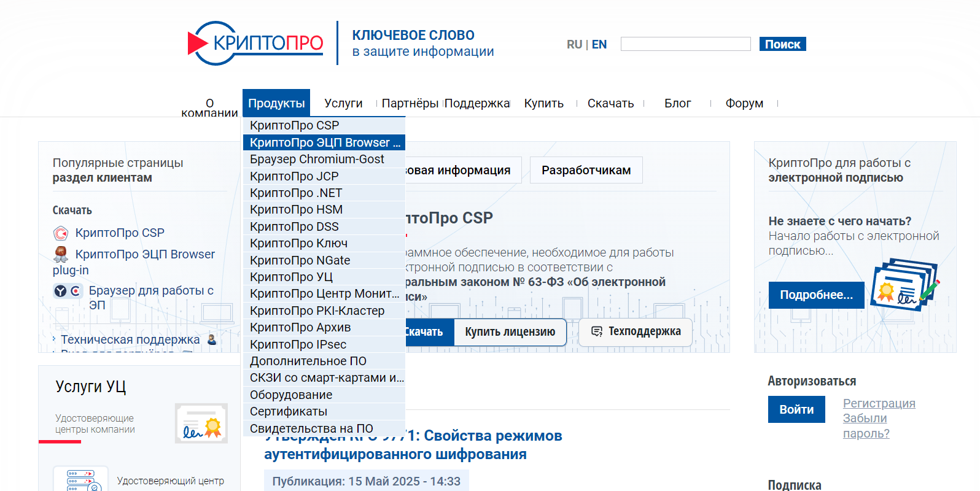Click the Yandex browser icon in sidebar
The height and width of the screenshot is (491, 980).
pyautogui.click(x=60, y=291)
